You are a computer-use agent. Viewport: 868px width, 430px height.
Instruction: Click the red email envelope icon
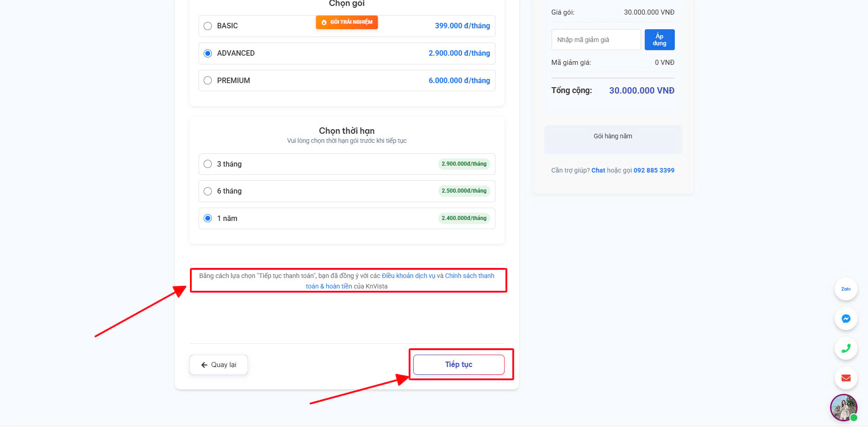point(846,378)
